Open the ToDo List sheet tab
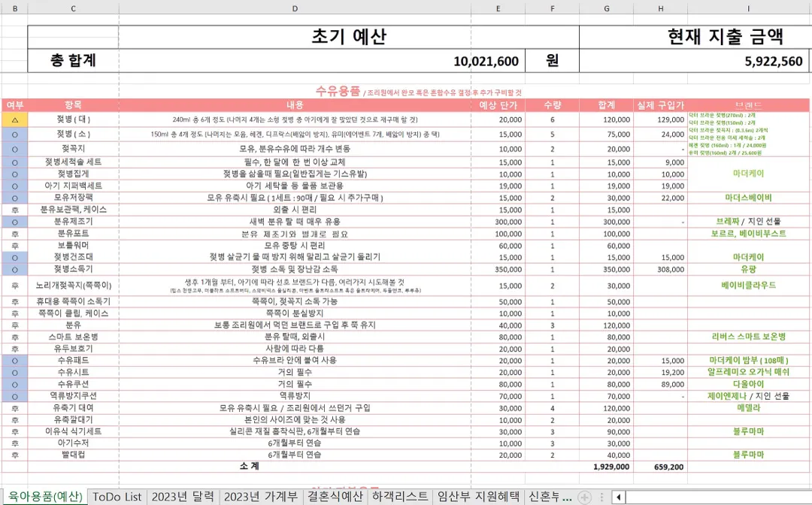Image resolution: width=812 pixels, height=505 pixels. point(117,497)
